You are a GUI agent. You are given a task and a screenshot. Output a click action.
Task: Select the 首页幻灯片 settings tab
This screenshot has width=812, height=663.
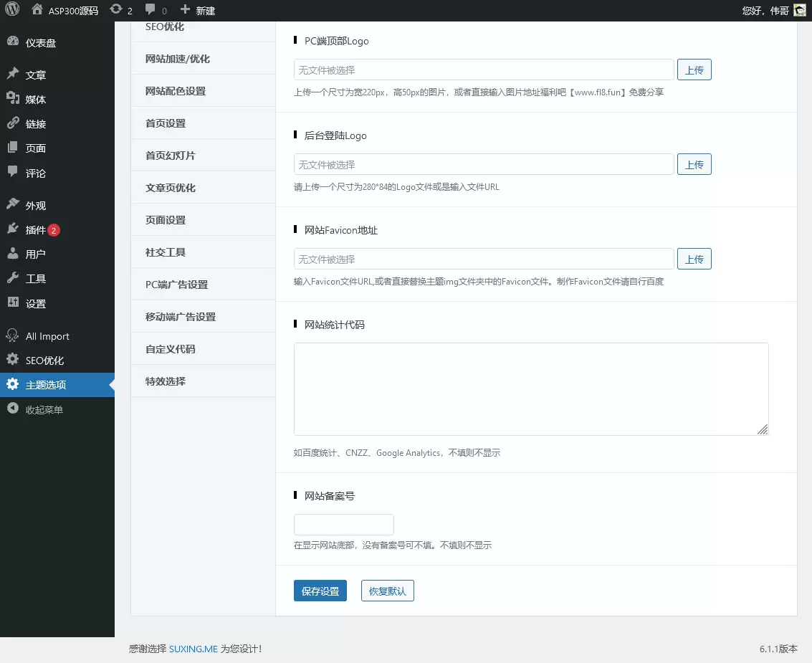(203, 155)
